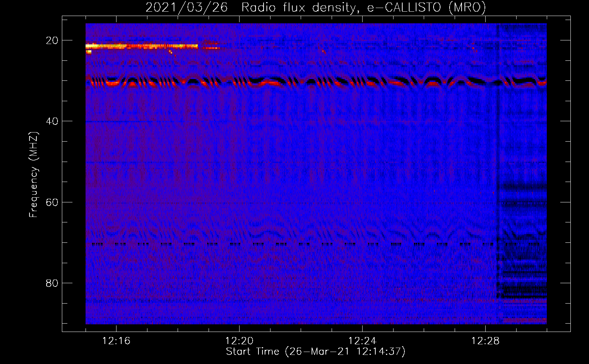Screen dimensions: 589x364
Task: Click the wavy red-black band near 30 MHz
Action: tap(316, 82)
